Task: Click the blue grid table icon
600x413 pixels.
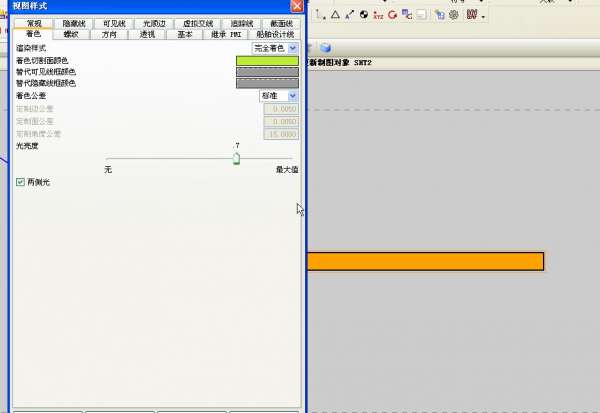Action: [x=440, y=15]
